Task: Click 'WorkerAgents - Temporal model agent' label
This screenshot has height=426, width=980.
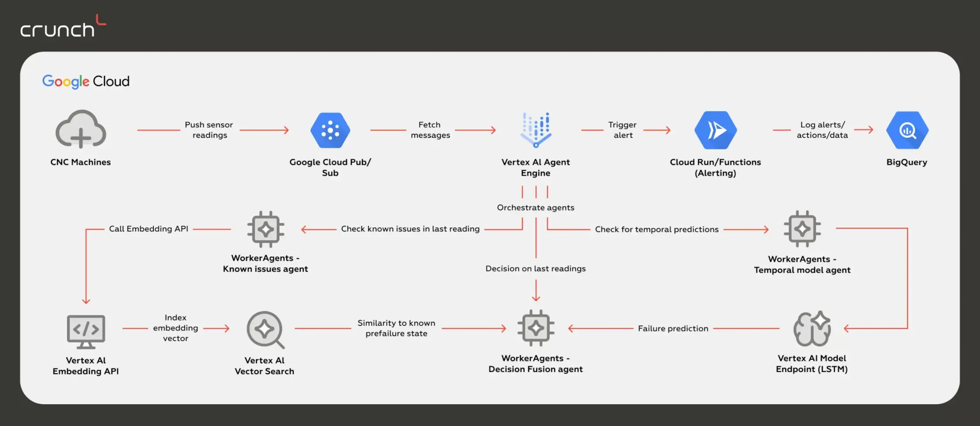Action: [x=802, y=265]
